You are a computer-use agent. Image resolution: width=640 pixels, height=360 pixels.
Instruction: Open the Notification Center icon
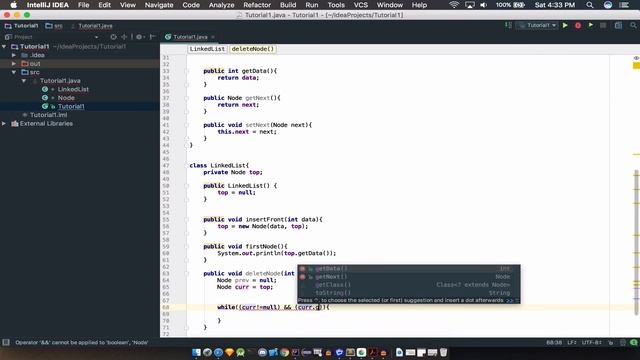pyautogui.click(x=624, y=5)
